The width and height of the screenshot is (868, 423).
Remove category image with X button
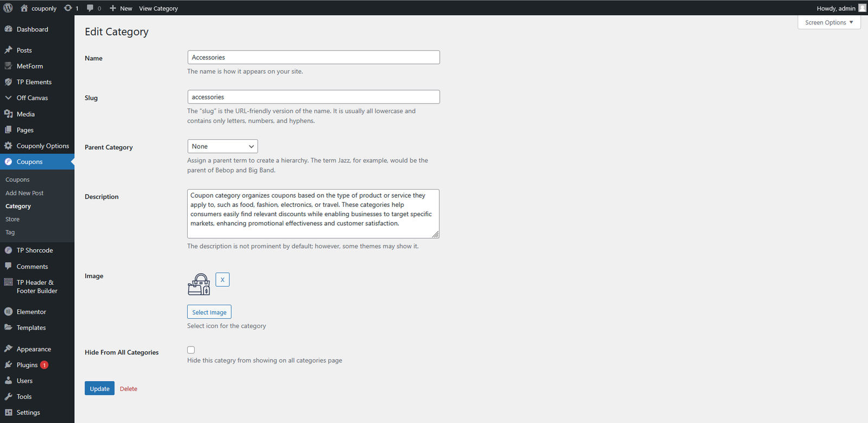[222, 280]
